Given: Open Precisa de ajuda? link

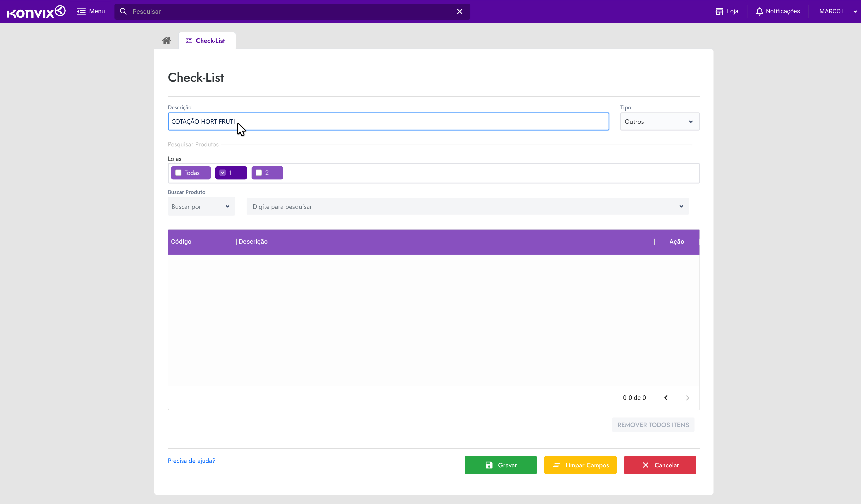Looking at the screenshot, I should (x=191, y=461).
